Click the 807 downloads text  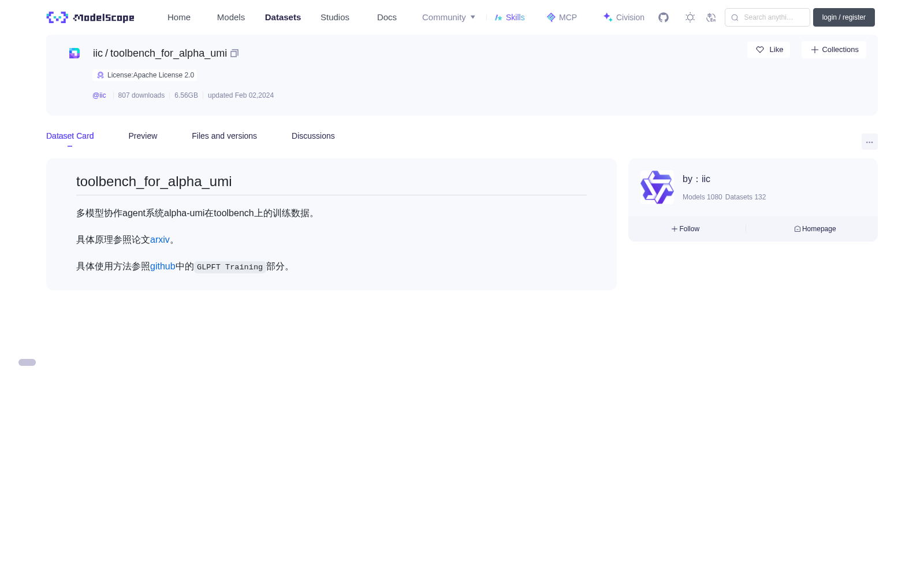[141, 95]
